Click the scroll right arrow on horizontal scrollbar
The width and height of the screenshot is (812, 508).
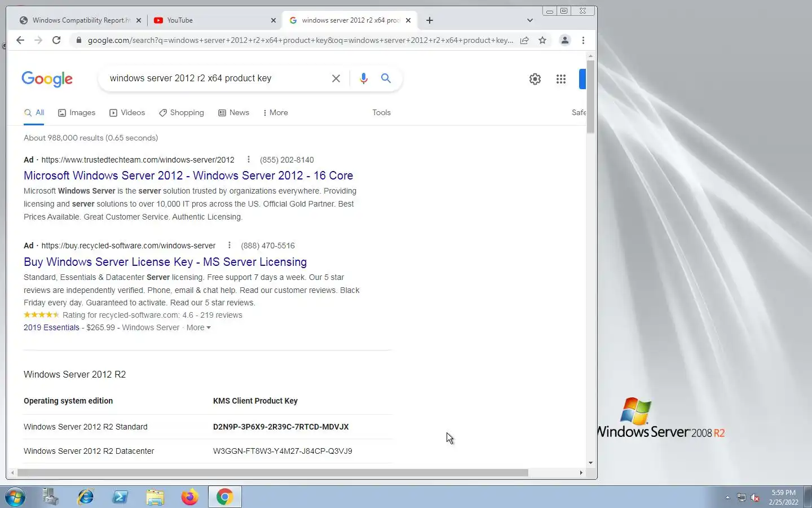point(581,473)
